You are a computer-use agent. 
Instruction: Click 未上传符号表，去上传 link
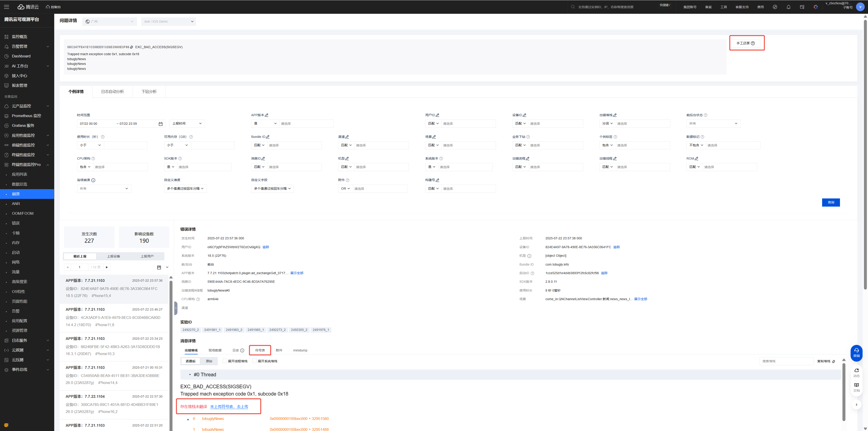pyautogui.click(x=229, y=407)
